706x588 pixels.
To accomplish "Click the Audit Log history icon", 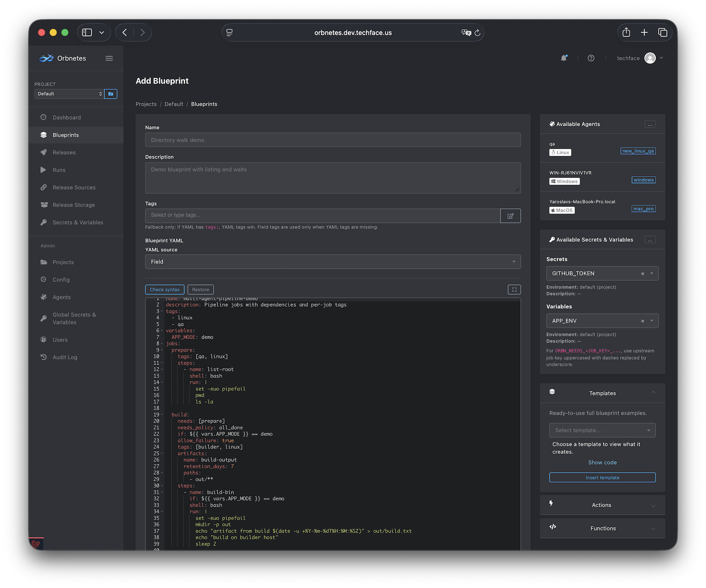I will (x=43, y=357).
